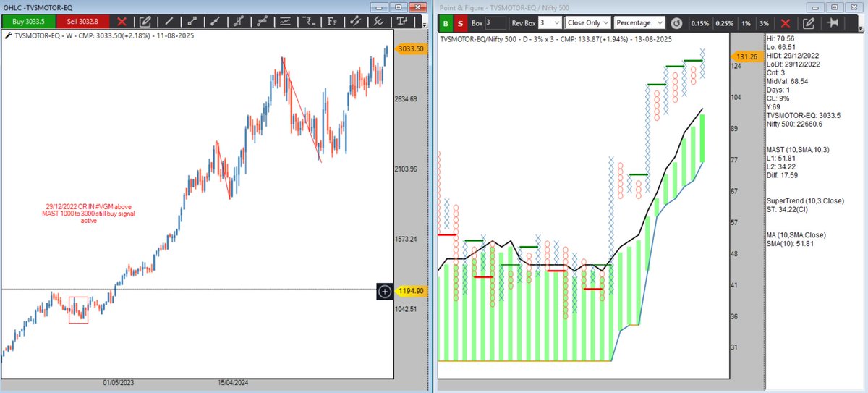Select the diagonal line with nodes tool

[354, 22]
